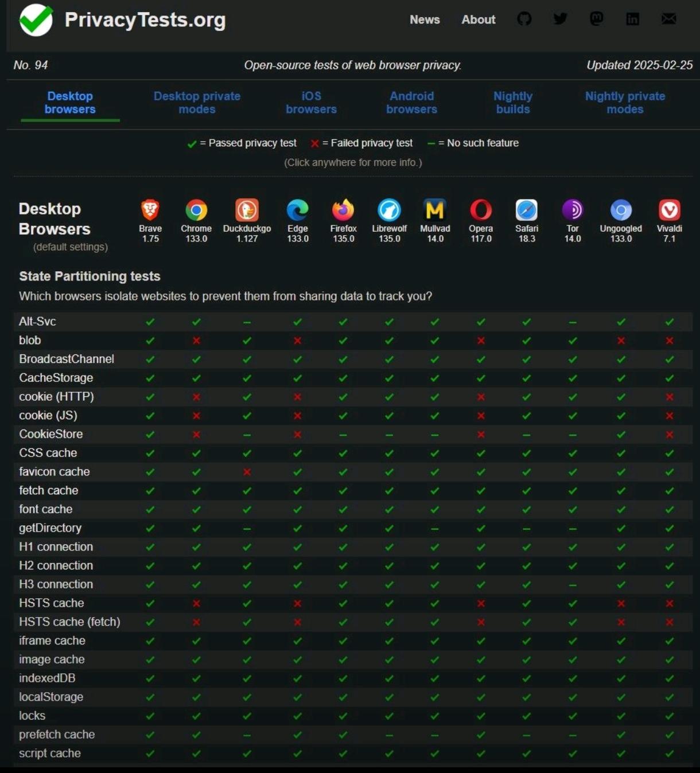Click the H2 connection row label
Image resolution: width=700 pixels, height=773 pixels.
(x=56, y=566)
